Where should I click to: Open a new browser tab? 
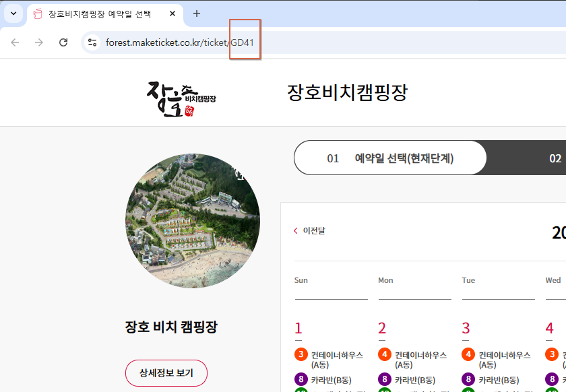[196, 13]
